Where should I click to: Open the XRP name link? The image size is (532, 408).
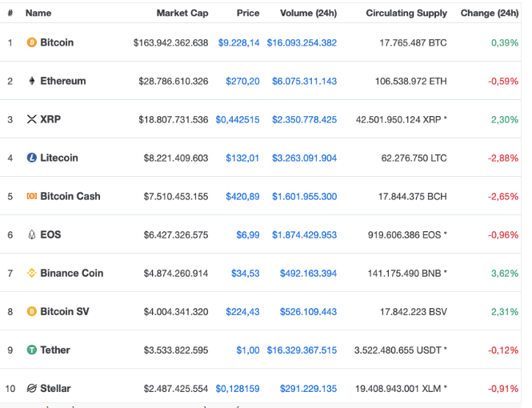pyautogui.click(x=50, y=119)
